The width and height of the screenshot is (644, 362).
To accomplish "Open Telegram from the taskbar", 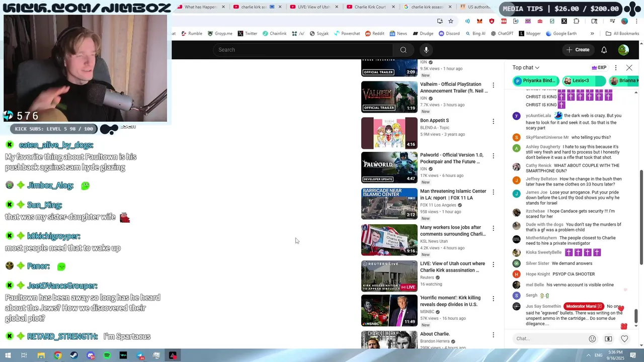I will pos(140,355).
